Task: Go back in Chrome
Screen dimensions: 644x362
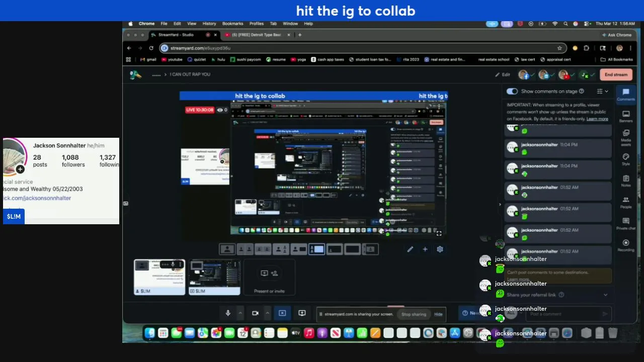Action: click(129, 48)
